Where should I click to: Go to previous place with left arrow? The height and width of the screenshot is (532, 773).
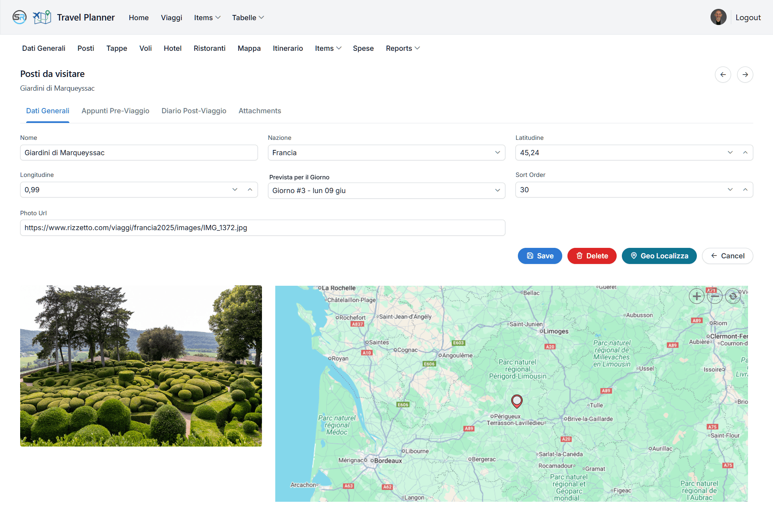click(x=723, y=75)
